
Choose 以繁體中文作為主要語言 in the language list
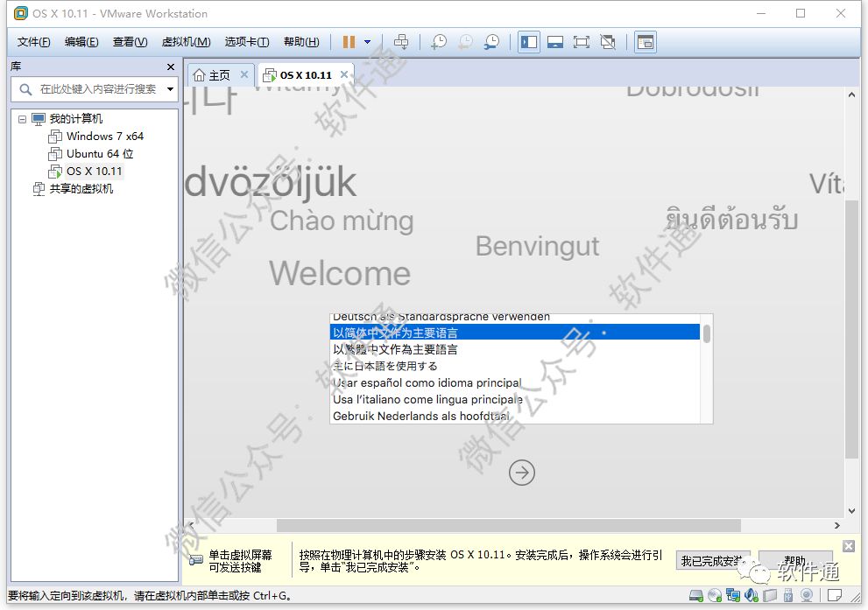(515, 349)
